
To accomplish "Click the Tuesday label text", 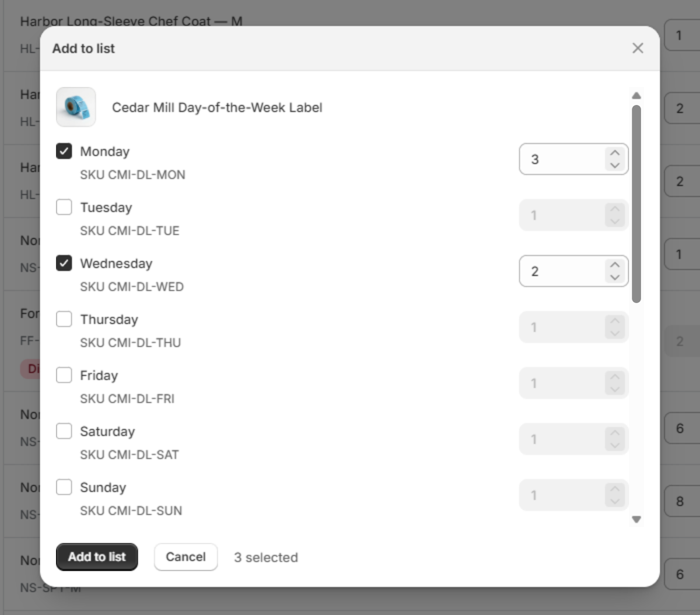I will coord(106,208).
